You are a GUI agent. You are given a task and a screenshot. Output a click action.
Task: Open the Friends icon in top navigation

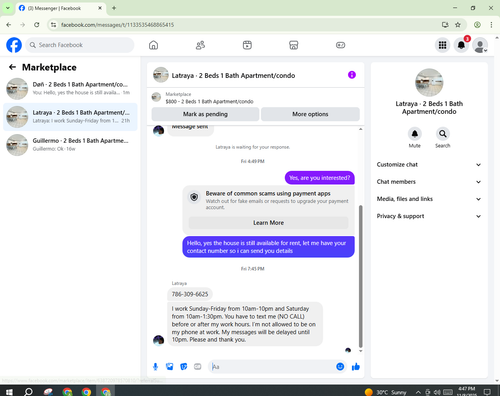200,45
